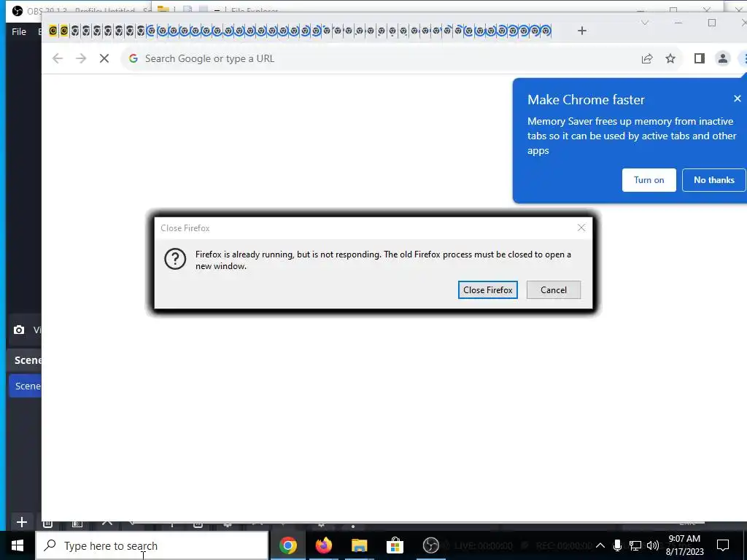Expand the tab search chevron
747x560 pixels.
645,23
